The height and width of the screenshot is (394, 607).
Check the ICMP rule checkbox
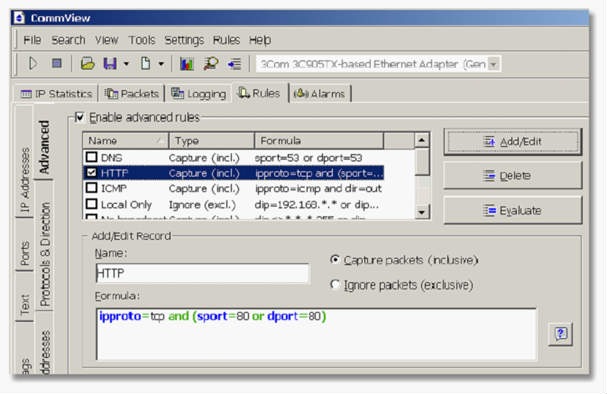pyautogui.click(x=91, y=188)
